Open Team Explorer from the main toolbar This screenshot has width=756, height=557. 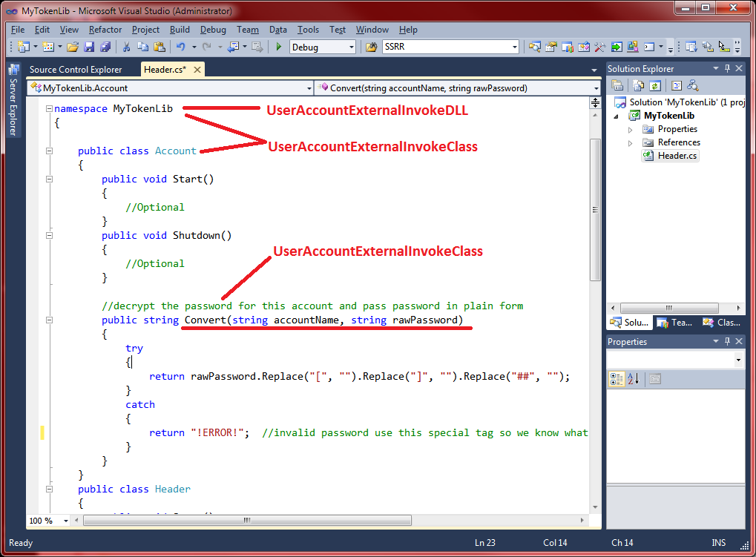(x=568, y=47)
